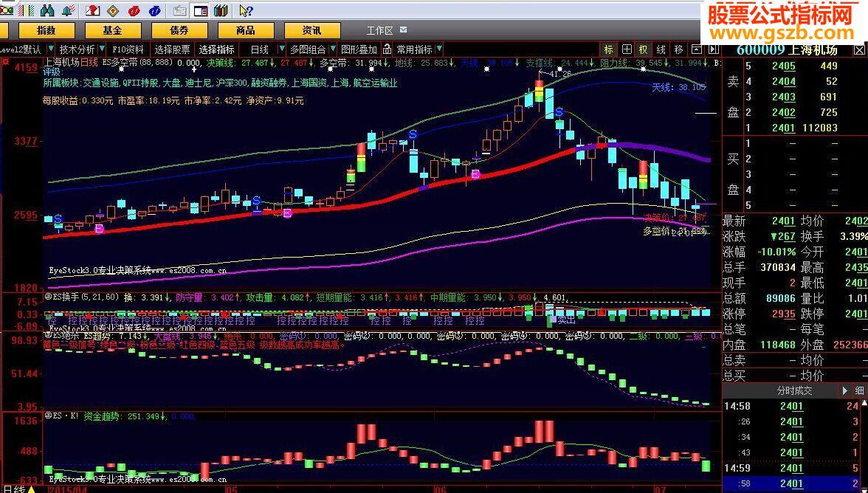
Task: Click the blue circular logo icon
Action: 154,10
